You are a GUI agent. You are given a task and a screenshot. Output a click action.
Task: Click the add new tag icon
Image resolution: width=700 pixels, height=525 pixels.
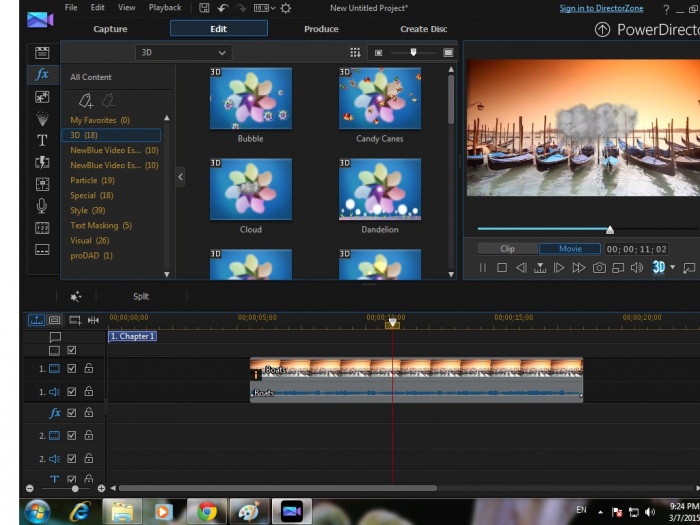point(86,100)
